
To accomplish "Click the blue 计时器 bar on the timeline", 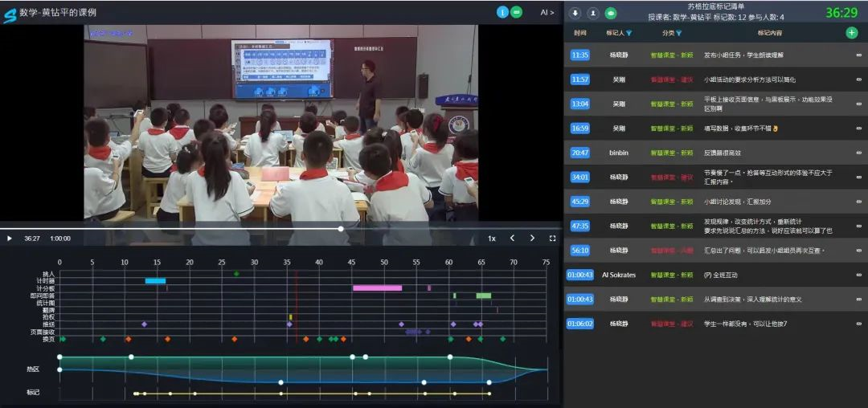I will (x=155, y=281).
